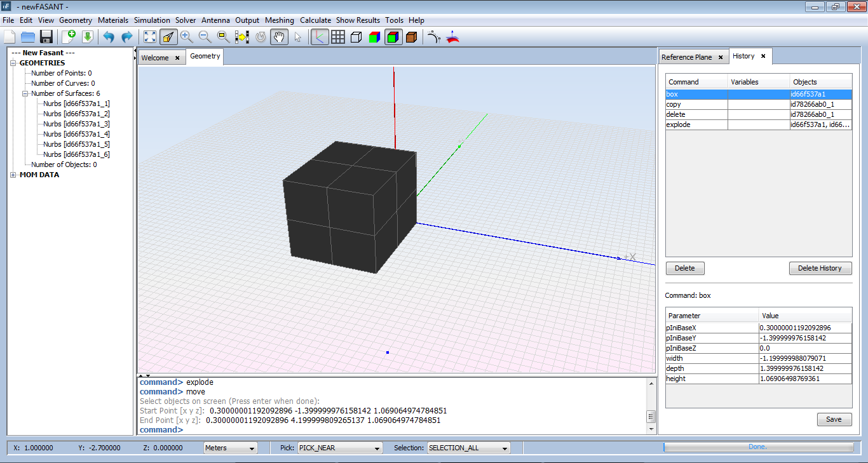Click the Zoom Out magnifier icon
Image resolution: width=868 pixels, height=463 pixels.
[x=205, y=37]
